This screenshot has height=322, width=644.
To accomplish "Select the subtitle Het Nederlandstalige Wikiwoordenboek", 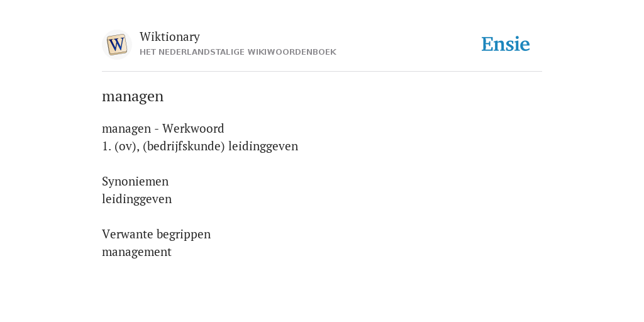I will click(x=238, y=52).
